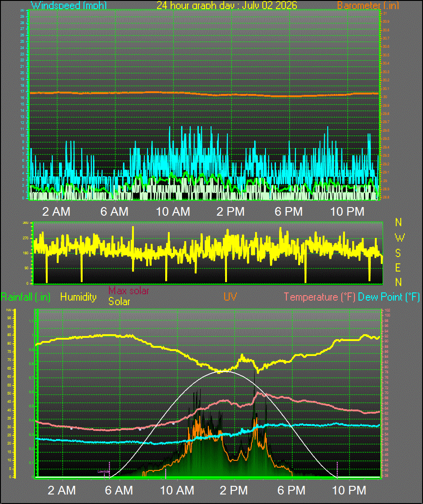Select the "6 AM" label under the temperature graph

click(119, 490)
